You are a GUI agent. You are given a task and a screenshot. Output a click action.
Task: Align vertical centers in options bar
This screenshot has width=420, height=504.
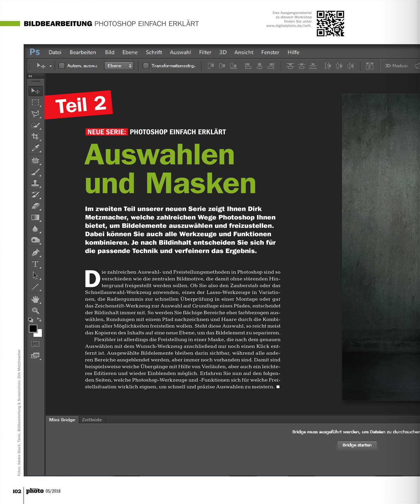[x=222, y=66]
